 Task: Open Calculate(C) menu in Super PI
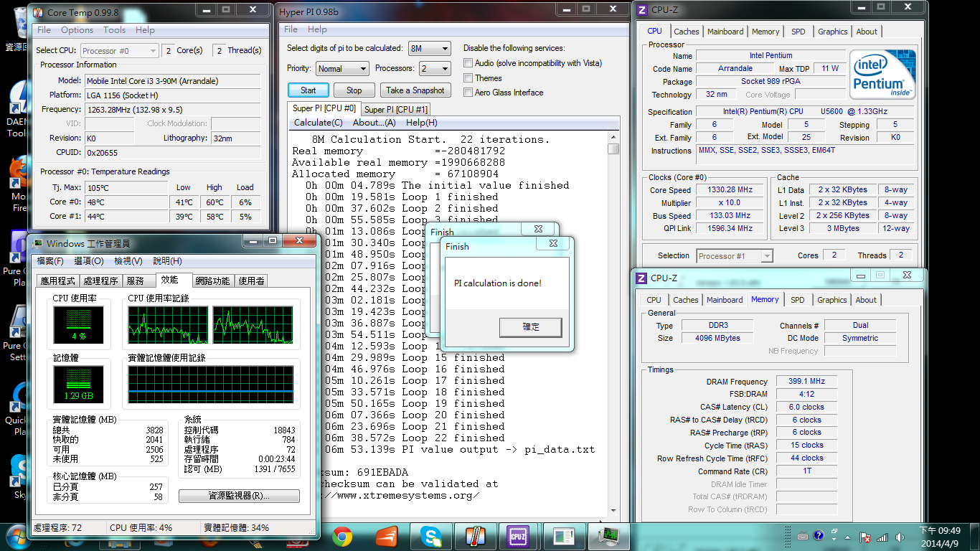[318, 123]
